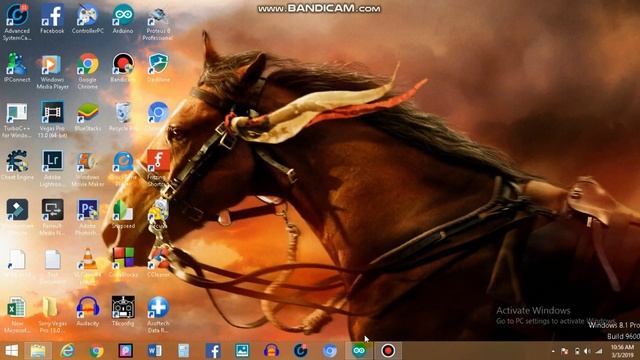Select the Windows Media Player shortcut
Screen dimensions: 640x360
coord(52,71)
